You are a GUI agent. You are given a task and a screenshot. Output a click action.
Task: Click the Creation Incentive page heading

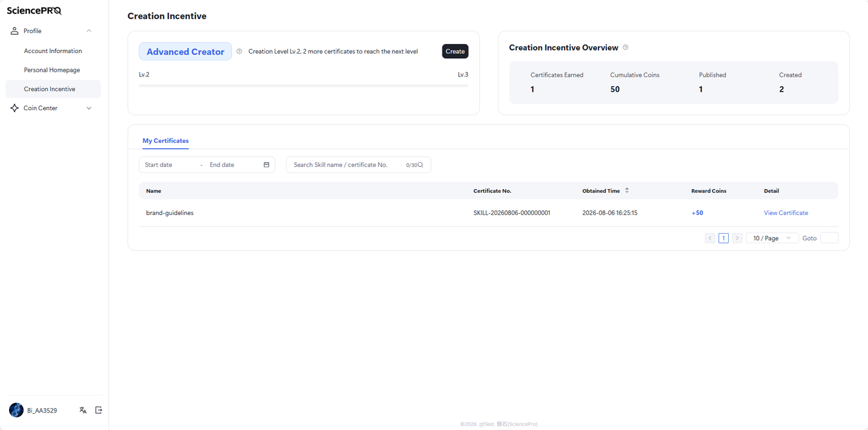167,16
